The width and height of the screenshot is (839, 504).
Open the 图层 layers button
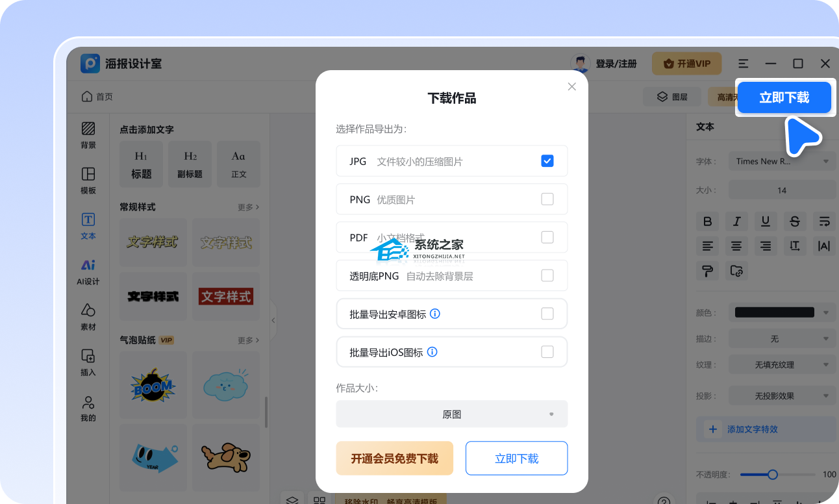[x=672, y=97]
